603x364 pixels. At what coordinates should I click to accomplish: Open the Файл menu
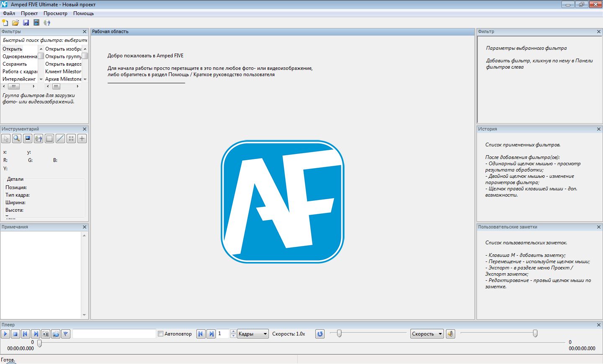click(9, 13)
